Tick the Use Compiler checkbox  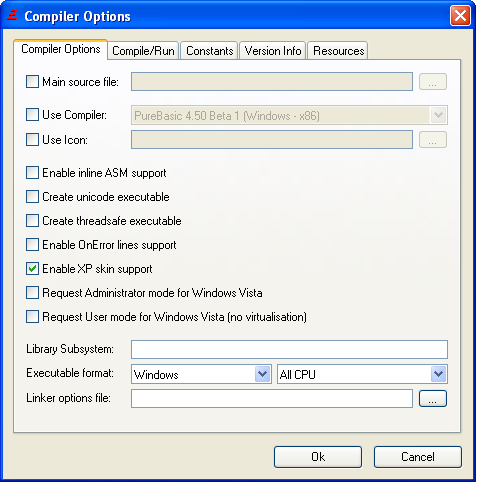click(x=32, y=115)
